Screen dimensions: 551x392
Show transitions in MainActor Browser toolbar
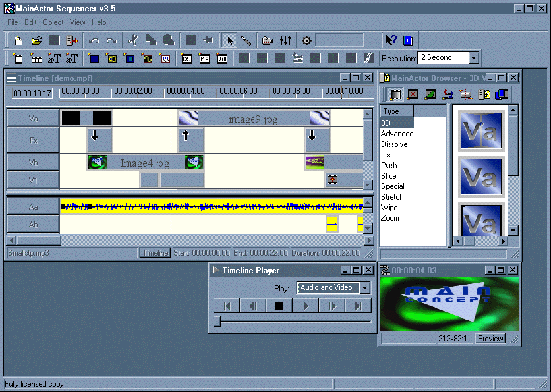(x=395, y=94)
